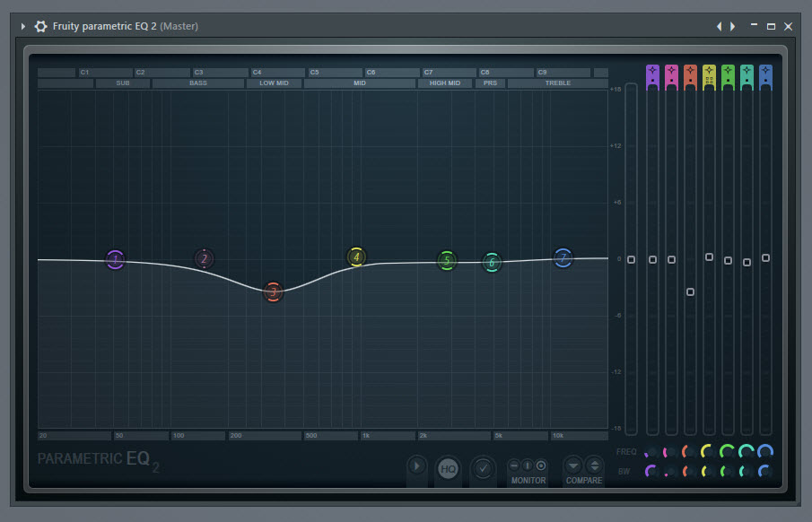Click COMPARE up-down swap button
Screen dimensions: 812x522
click(x=595, y=465)
